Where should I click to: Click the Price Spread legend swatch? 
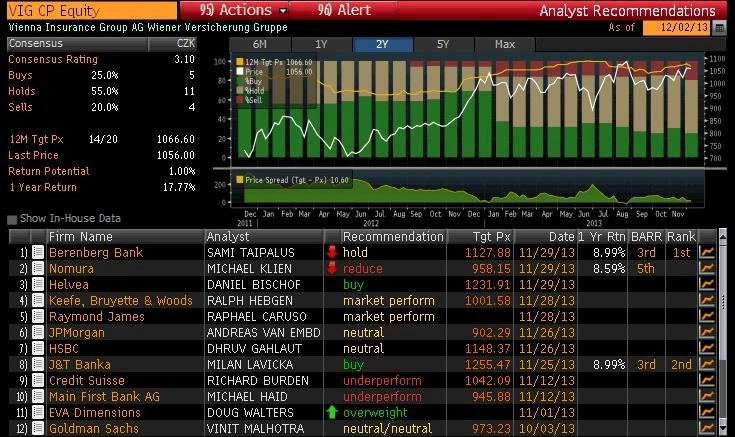[x=240, y=180]
